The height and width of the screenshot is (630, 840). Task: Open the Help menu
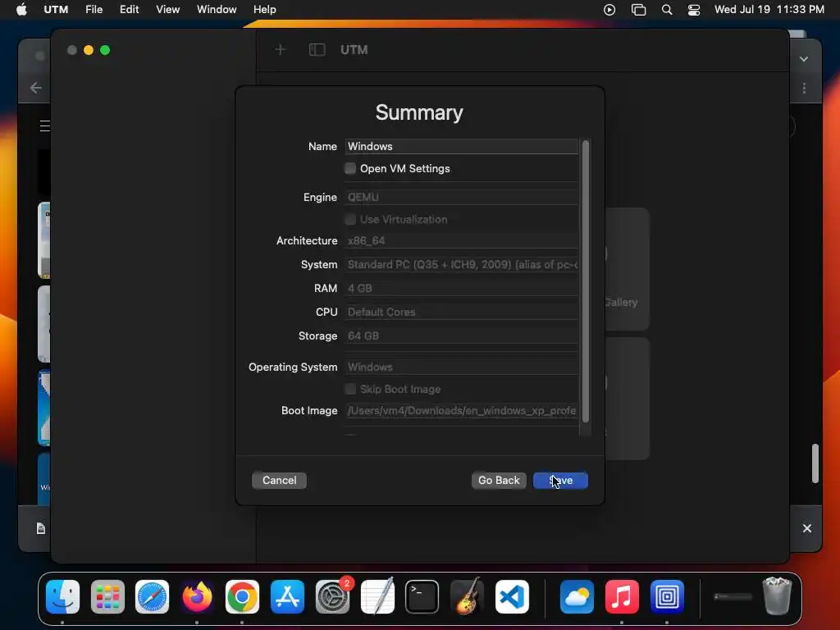point(265,9)
